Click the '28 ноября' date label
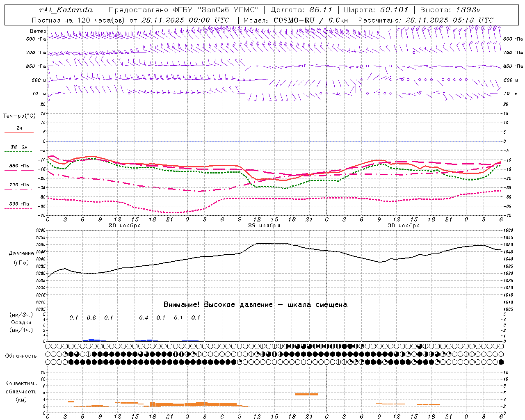This screenshot has width=525, height=420. point(125,226)
